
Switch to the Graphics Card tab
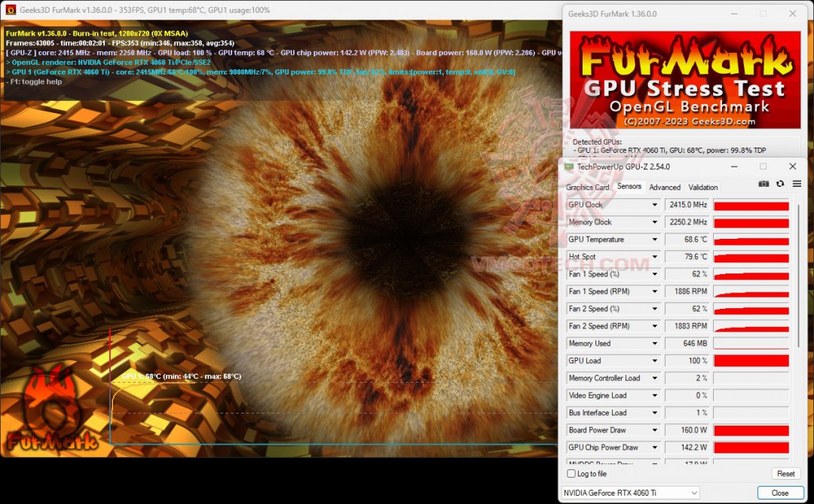pyautogui.click(x=587, y=188)
